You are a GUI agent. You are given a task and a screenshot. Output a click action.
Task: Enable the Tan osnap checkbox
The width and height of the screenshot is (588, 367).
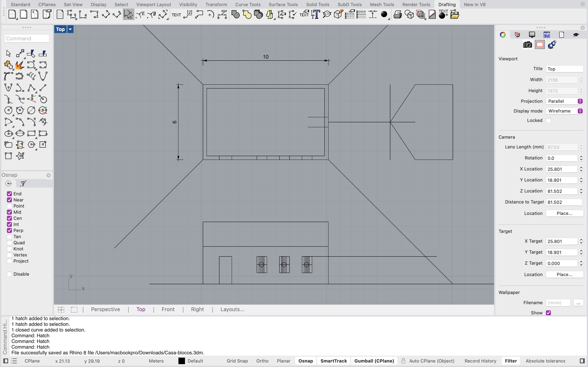(9, 237)
